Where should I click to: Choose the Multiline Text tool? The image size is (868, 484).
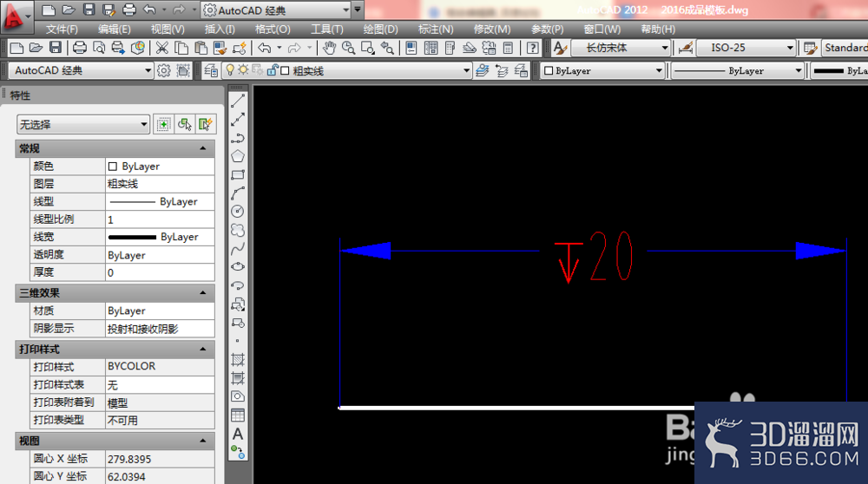pos(238,435)
